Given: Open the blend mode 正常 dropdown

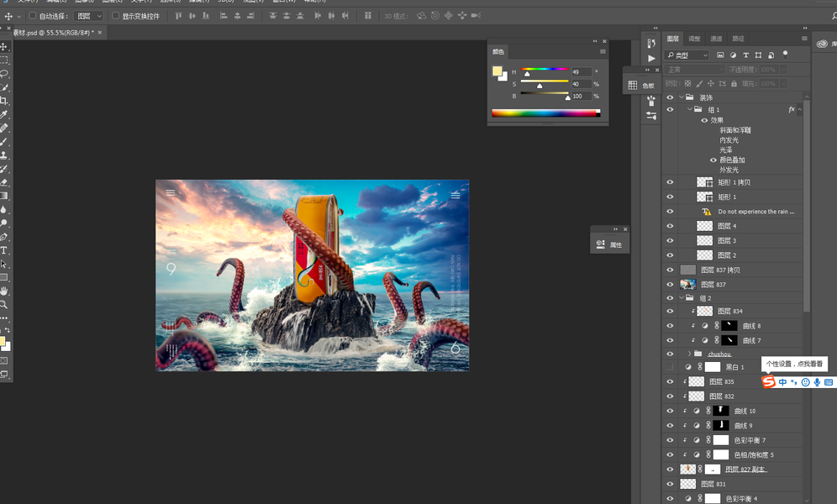Looking at the screenshot, I should coord(695,70).
